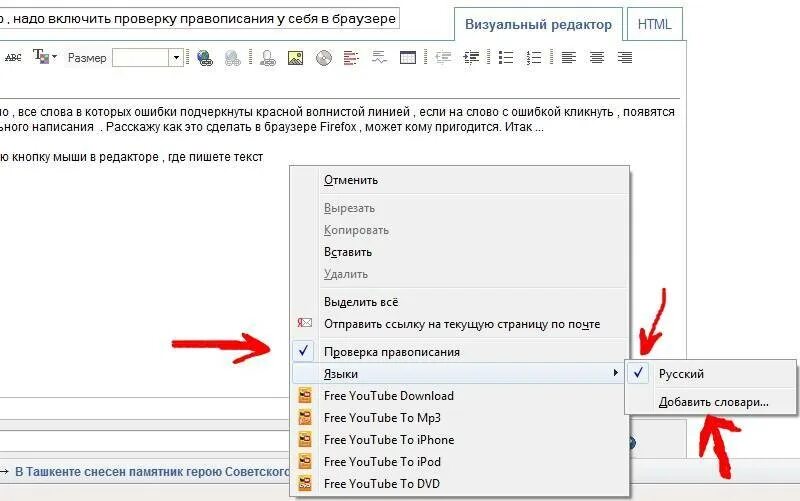Insert a user link with the person icon

[267, 58]
